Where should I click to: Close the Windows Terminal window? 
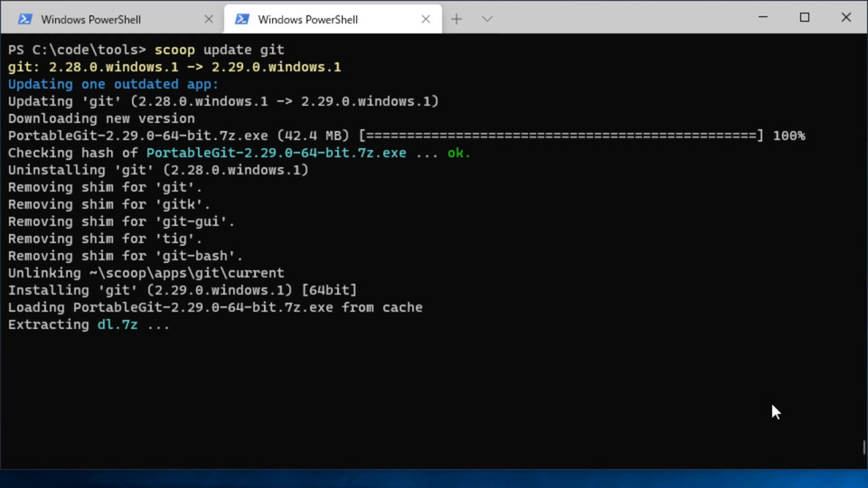[x=846, y=17]
